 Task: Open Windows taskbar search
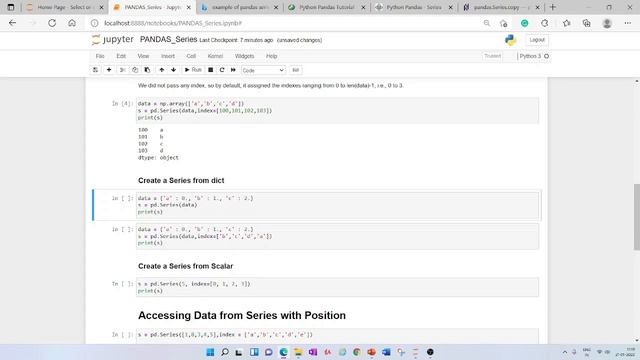point(224,352)
